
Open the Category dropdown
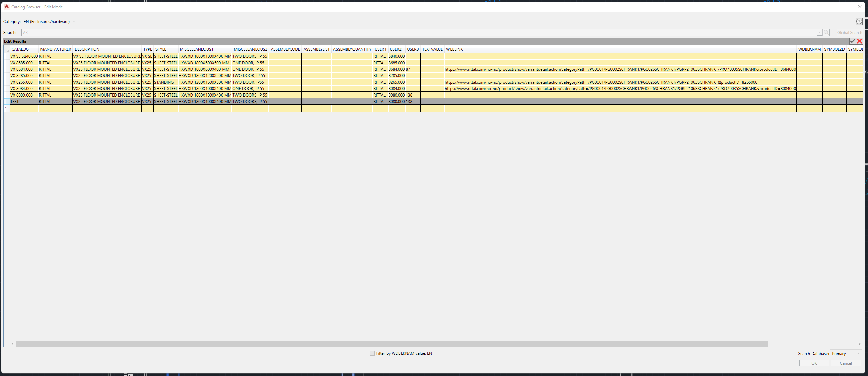point(50,21)
